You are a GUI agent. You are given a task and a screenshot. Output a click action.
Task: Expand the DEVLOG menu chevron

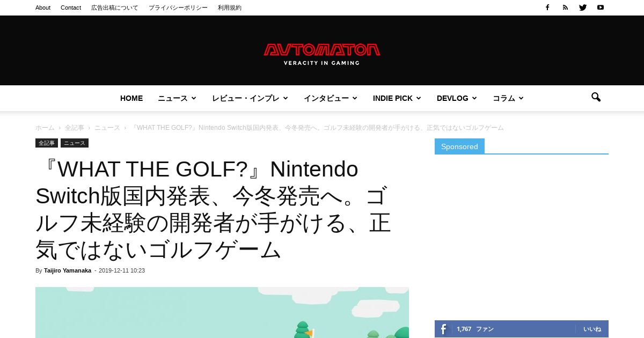(474, 98)
